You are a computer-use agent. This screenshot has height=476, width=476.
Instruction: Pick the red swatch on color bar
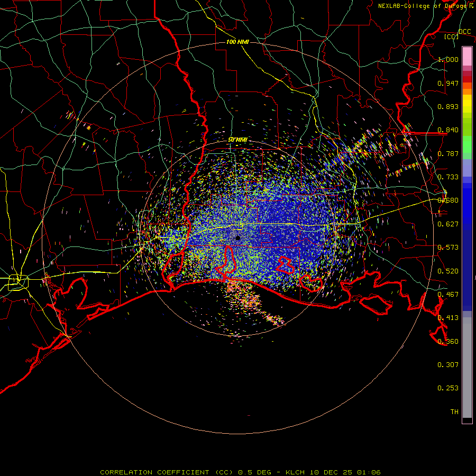pyautogui.click(x=467, y=79)
